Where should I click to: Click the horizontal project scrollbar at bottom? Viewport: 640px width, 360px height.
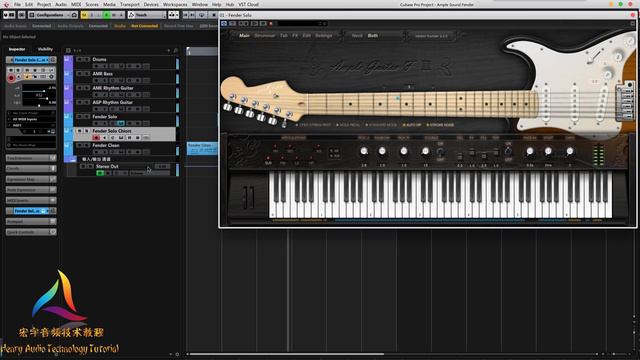[287, 354]
